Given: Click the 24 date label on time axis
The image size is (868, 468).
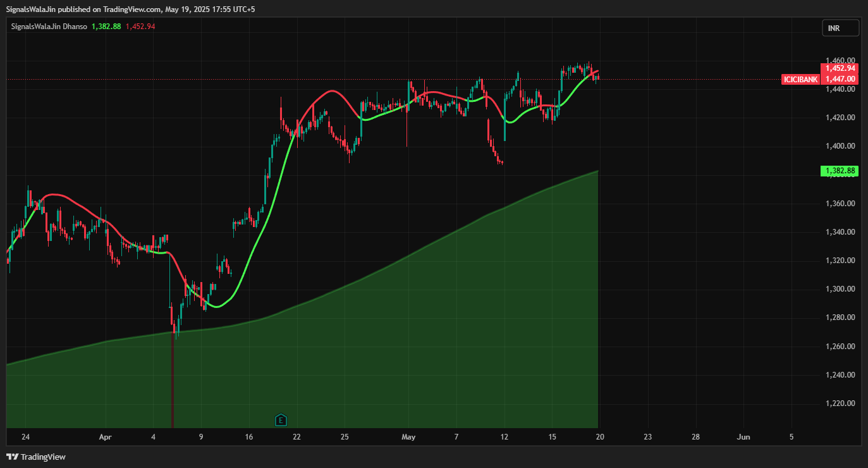Looking at the screenshot, I should [x=25, y=437].
